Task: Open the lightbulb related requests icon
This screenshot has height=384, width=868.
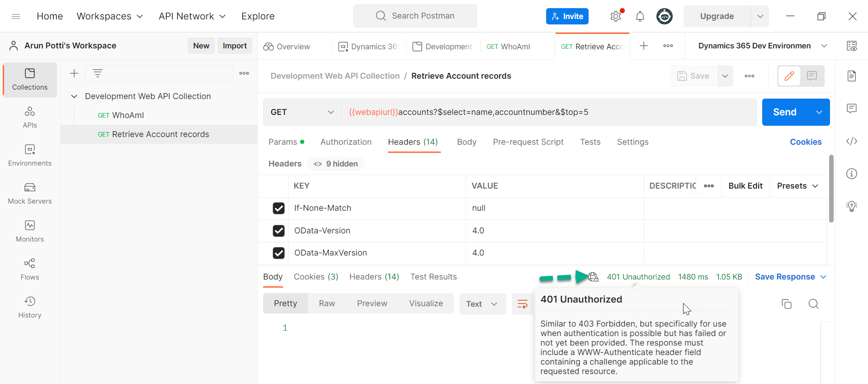Action: tap(852, 206)
